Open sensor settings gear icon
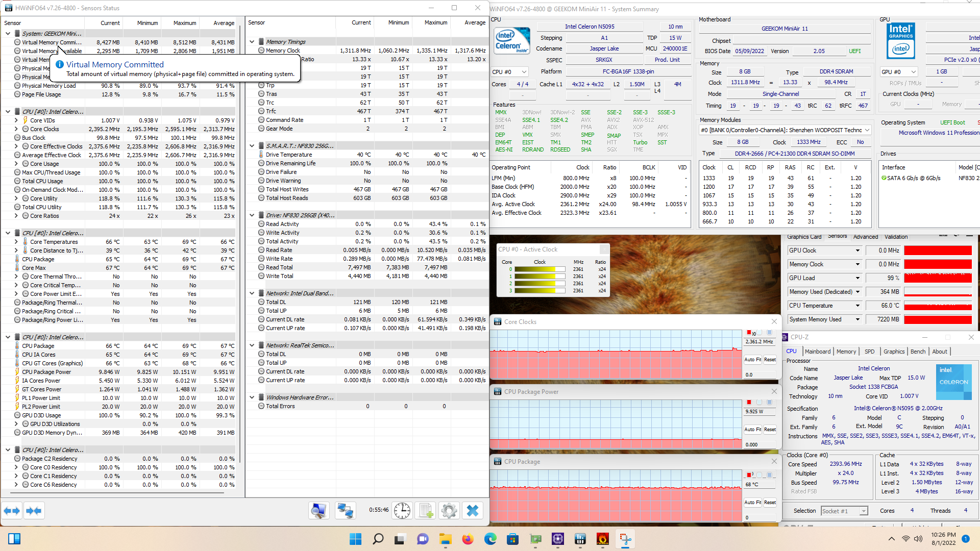980x551 pixels. 449,511
